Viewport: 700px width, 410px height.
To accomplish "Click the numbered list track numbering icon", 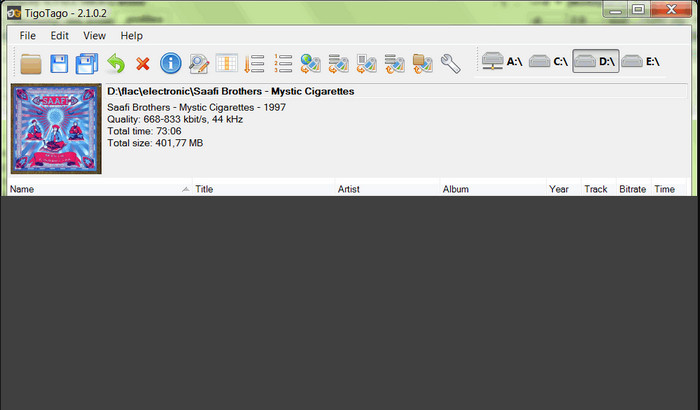I will pyautogui.click(x=283, y=63).
